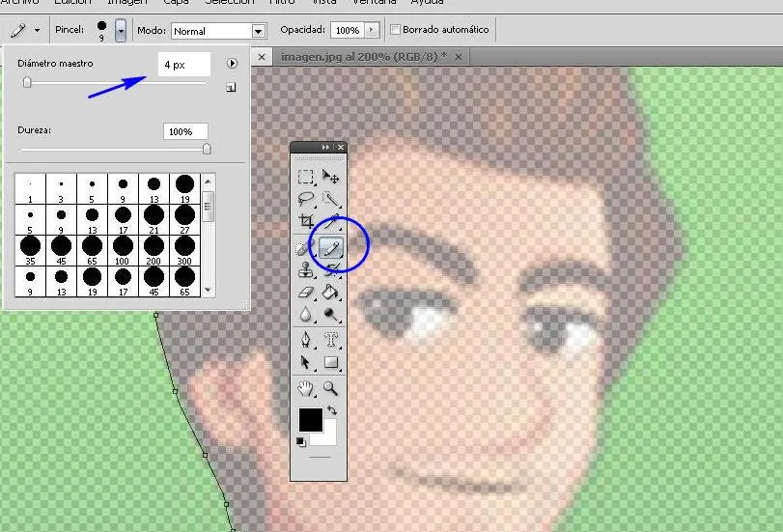Select the Paint Bucket tool
Image resolution: width=783 pixels, height=532 pixels.
click(x=330, y=293)
